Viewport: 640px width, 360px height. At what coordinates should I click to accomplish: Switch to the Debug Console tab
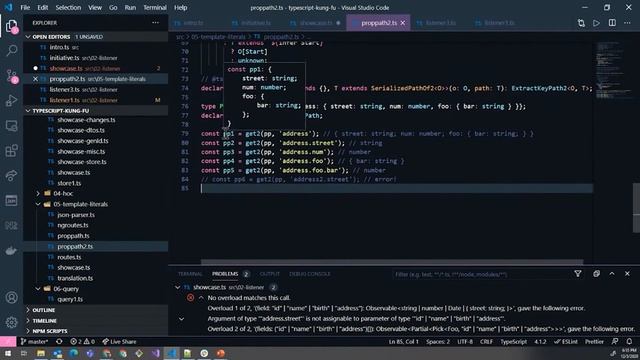coord(310,274)
